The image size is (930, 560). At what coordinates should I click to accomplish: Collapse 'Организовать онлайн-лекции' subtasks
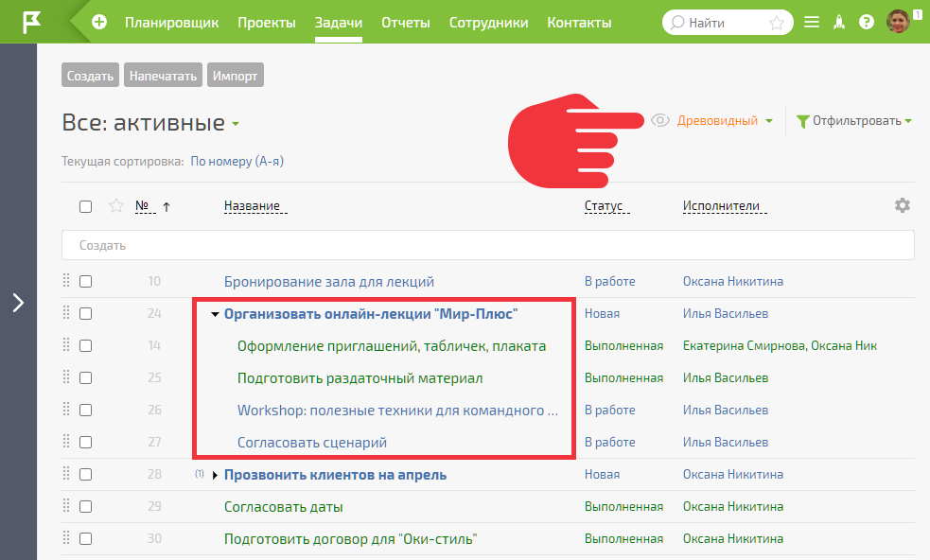(x=216, y=314)
